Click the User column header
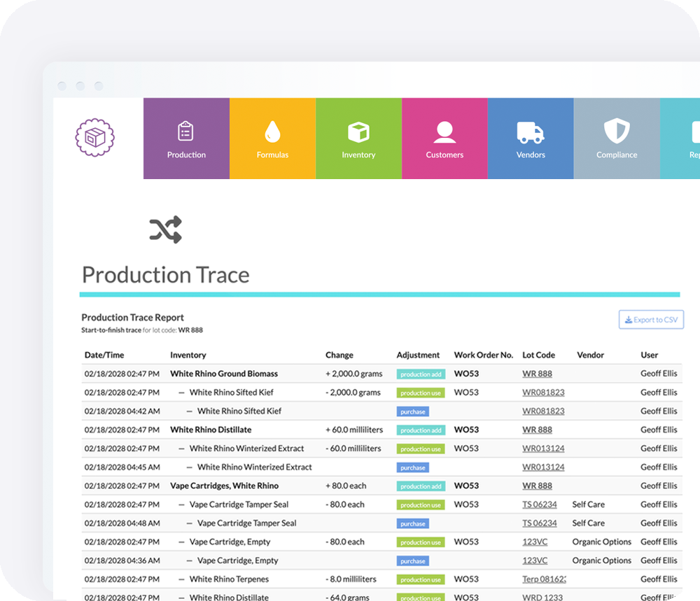 649,355
